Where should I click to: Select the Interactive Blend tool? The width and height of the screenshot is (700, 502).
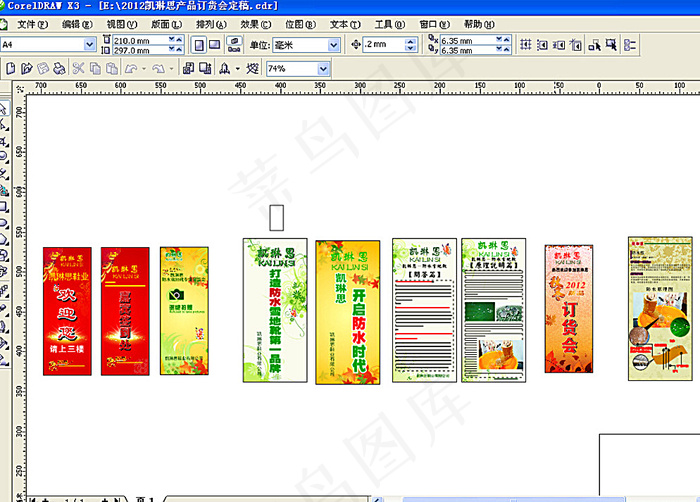(4, 291)
